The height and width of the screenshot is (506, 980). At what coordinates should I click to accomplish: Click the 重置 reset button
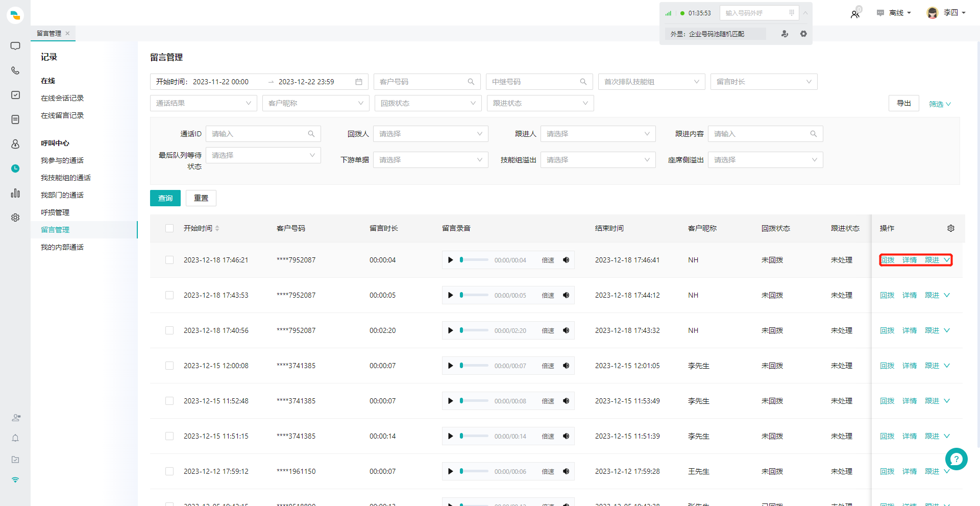[201, 198]
